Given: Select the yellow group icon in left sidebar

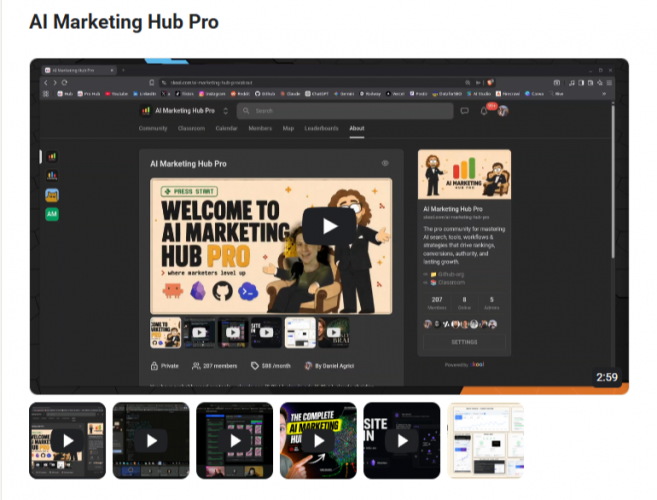Looking at the screenshot, I should click(52, 195).
